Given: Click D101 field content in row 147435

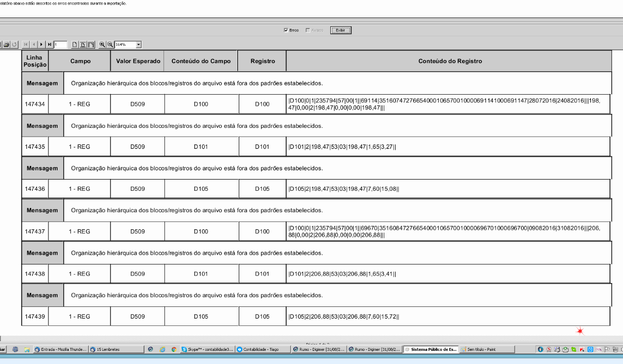Looking at the screenshot, I should point(201,146).
